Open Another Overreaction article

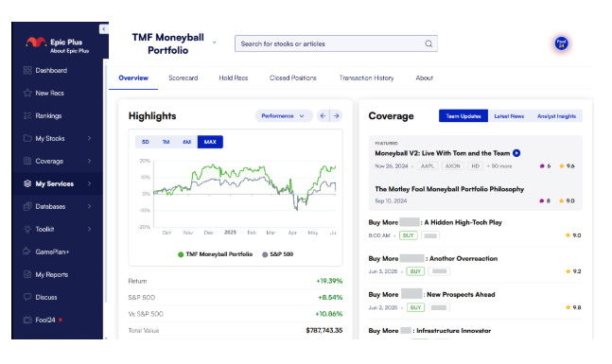(433, 259)
